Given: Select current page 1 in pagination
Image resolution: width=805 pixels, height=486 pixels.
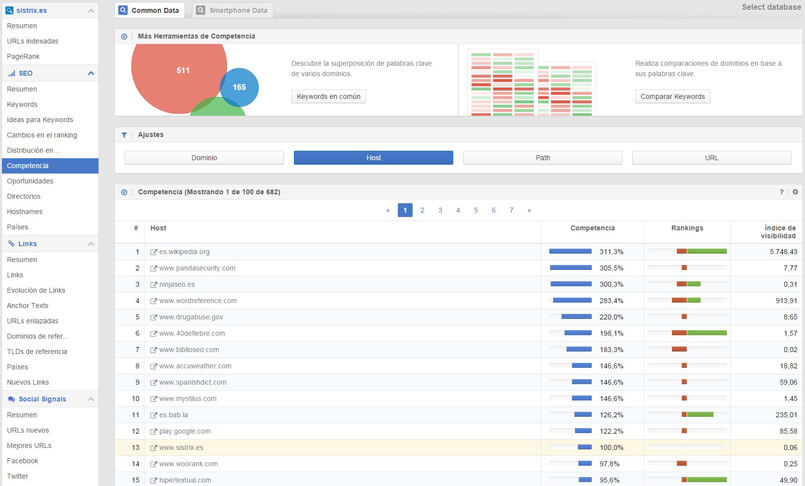Looking at the screenshot, I should [x=405, y=210].
